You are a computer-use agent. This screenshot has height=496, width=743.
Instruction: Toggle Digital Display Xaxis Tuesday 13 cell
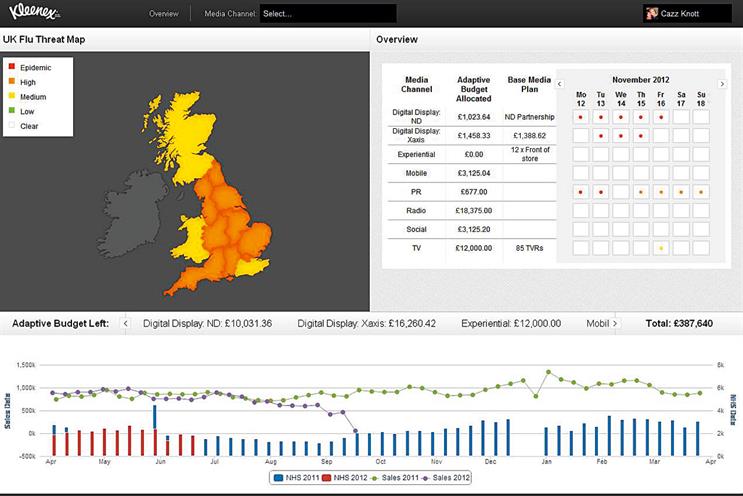coord(601,136)
